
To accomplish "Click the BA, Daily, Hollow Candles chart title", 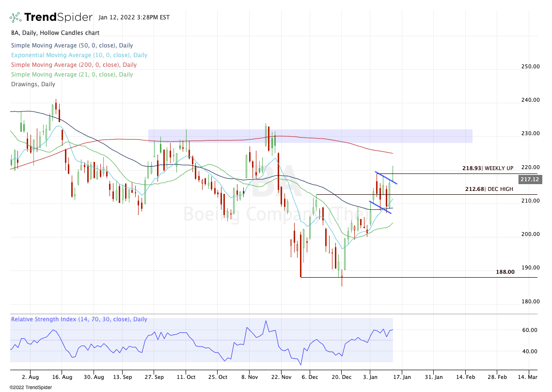I will click(55, 33).
